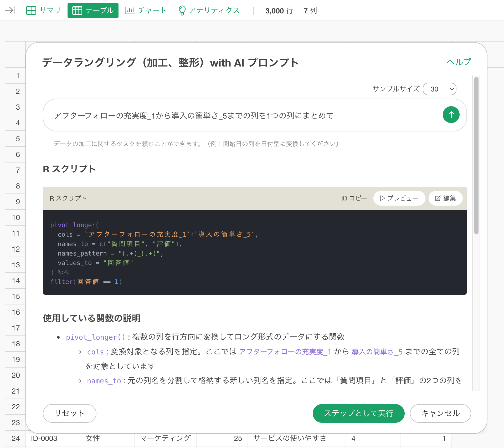Switch to the テーブル tab
Viewport: 504px width, 448px height.
click(x=93, y=11)
